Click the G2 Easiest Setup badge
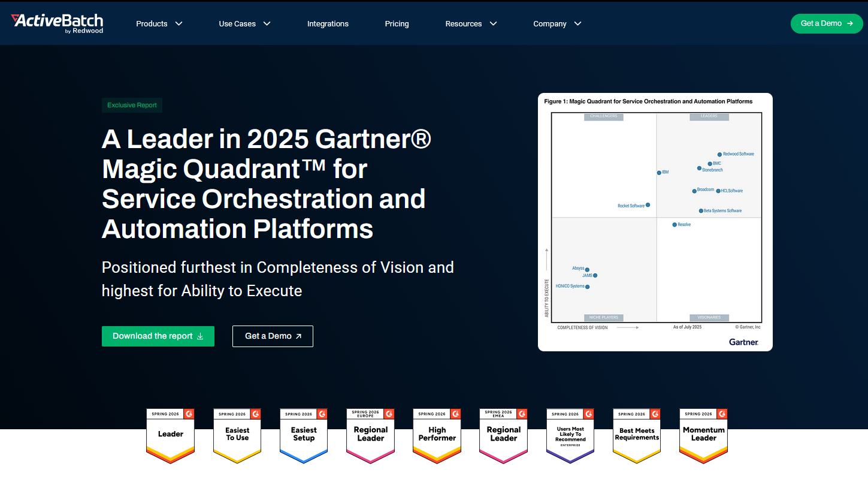This screenshot has height=479, width=868. (x=304, y=436)
